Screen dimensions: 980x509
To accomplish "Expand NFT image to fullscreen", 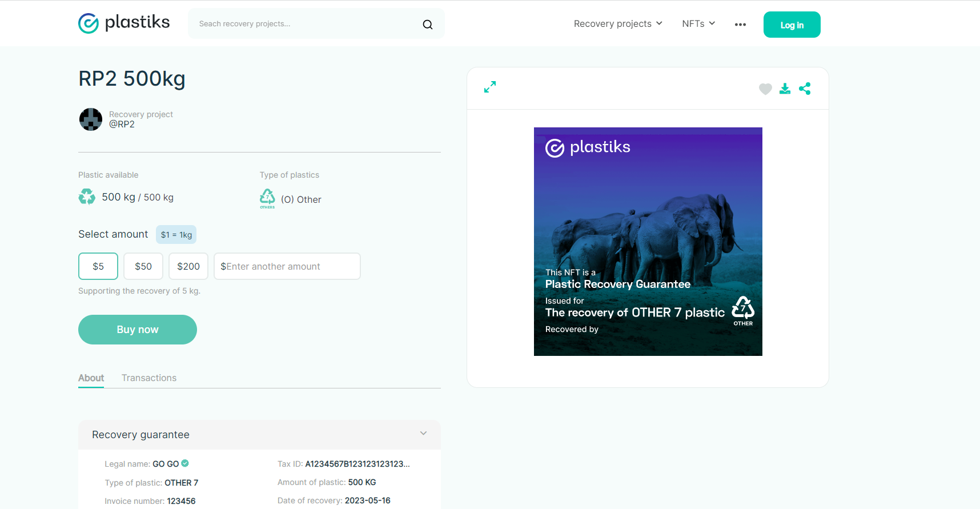I will click(x=490, y=87).
